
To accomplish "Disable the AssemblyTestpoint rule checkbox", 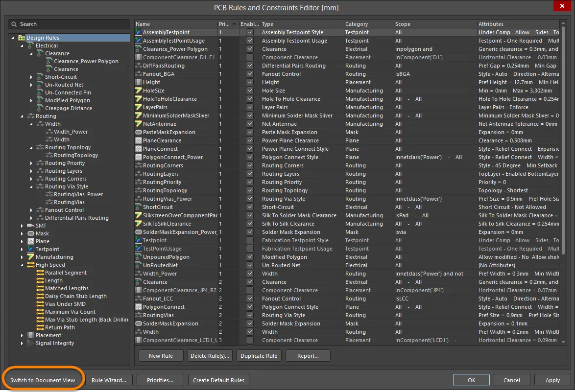I will click(250, 32).
